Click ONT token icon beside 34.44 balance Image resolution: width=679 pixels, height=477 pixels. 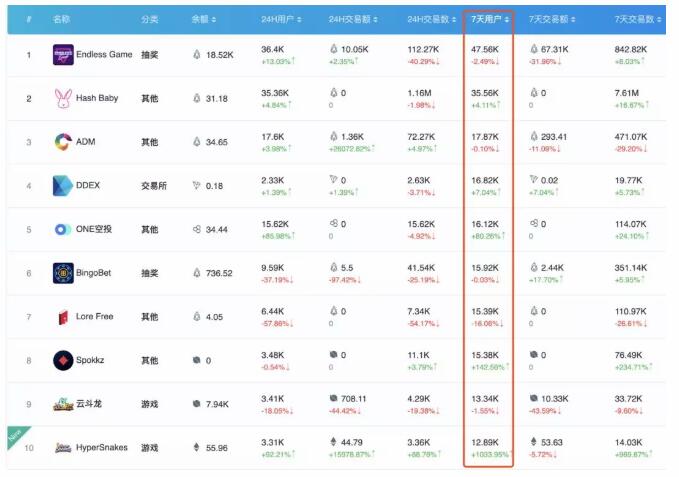(x=197, y=229)
